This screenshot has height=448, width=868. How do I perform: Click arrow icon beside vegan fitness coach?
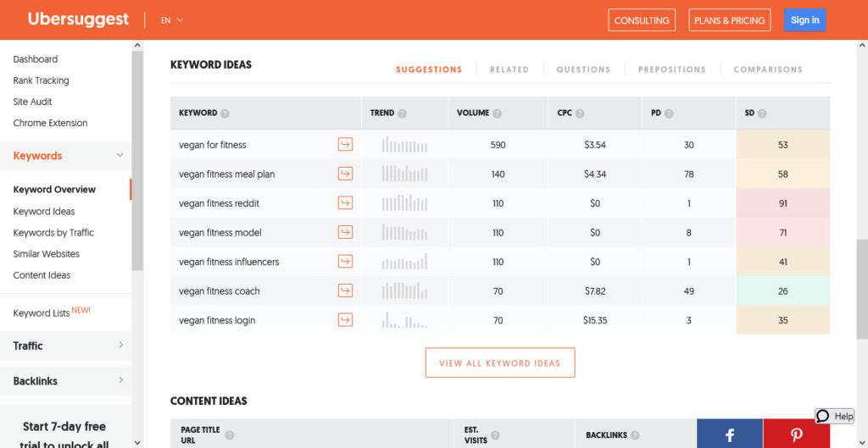[x=346, y=291]
